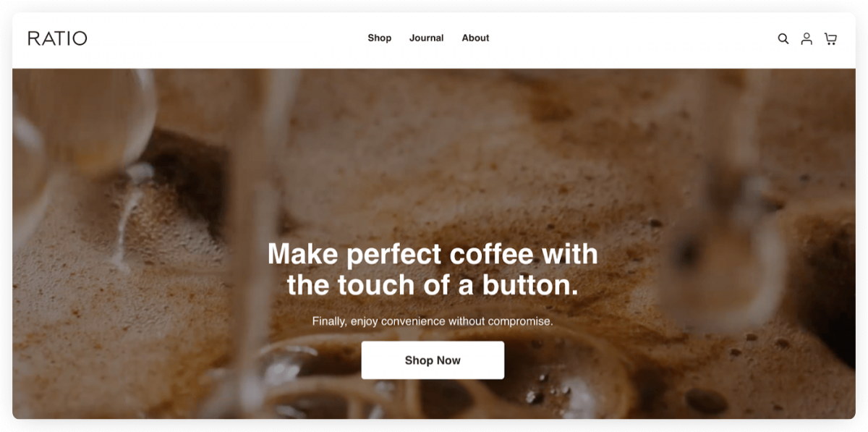Click the Shop Now button
Viewport: 868px width, 432px height.
pos(433,360)
